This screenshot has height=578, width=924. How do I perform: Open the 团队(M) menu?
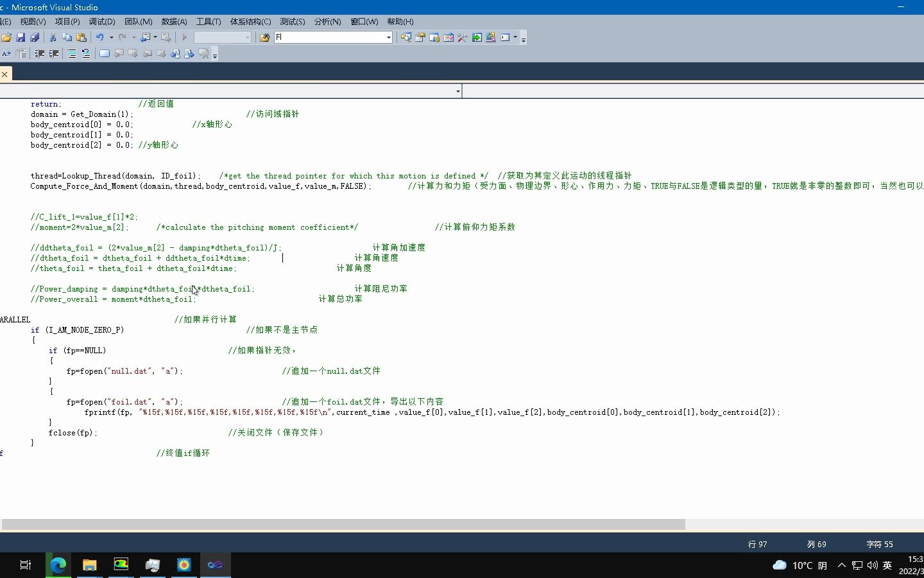click(138, 22)
